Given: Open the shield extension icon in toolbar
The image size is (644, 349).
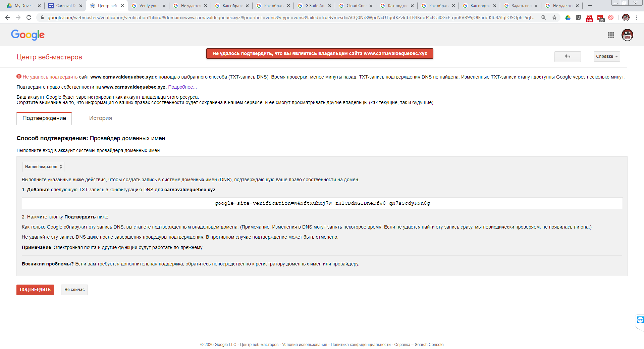Looking at the screenshot, I should pyautogui.click(x=579, y=17).
